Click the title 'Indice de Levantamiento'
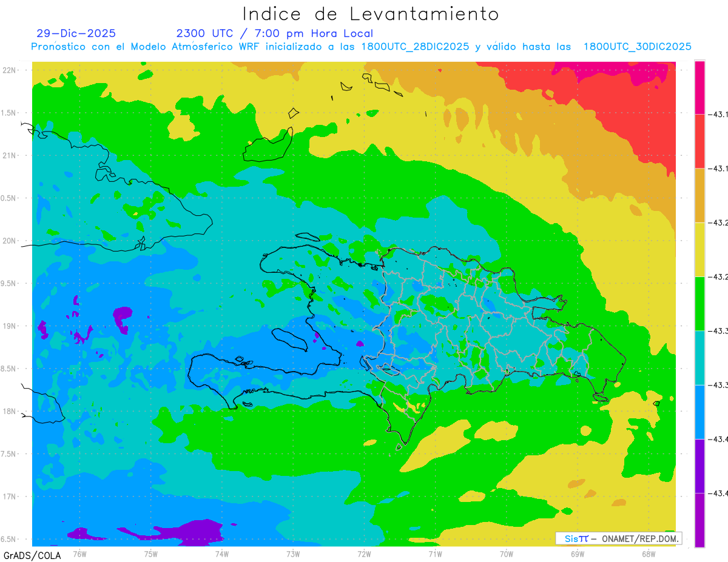Image resolution: width=728 pixels, height=562 pixels. [371, 14]
